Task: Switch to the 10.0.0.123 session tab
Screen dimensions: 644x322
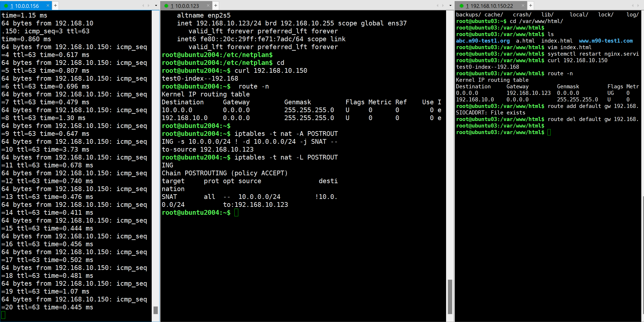Action: 185,5
